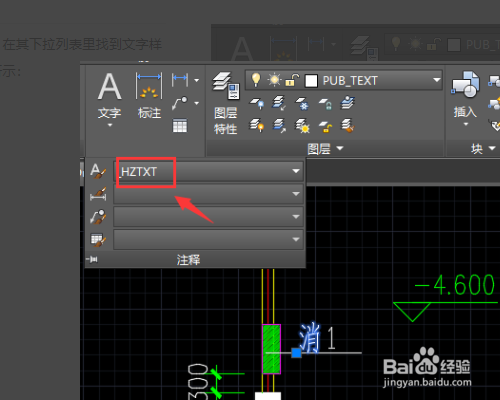The width and height of the screenshot is (500, 400).
Task: Insert a table using the table icon
Action: point(180,126)
